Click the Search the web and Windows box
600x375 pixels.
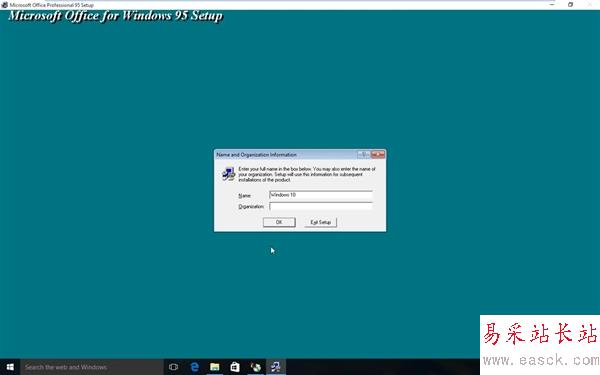point(92,367)
